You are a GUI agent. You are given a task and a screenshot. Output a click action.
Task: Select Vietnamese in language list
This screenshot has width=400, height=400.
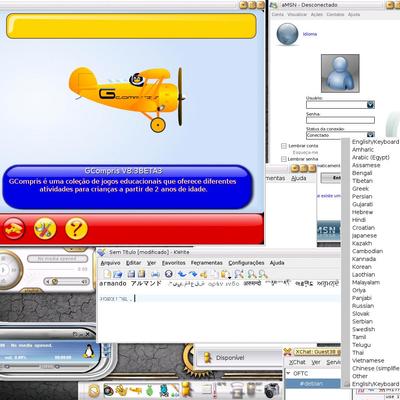(368, 360)
